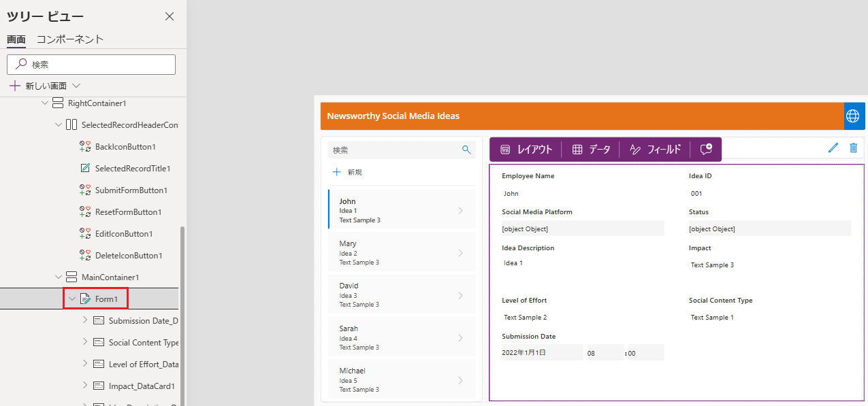Expand the Social Content Type card node
Viewport: 868px width, 406px height.
85,342
